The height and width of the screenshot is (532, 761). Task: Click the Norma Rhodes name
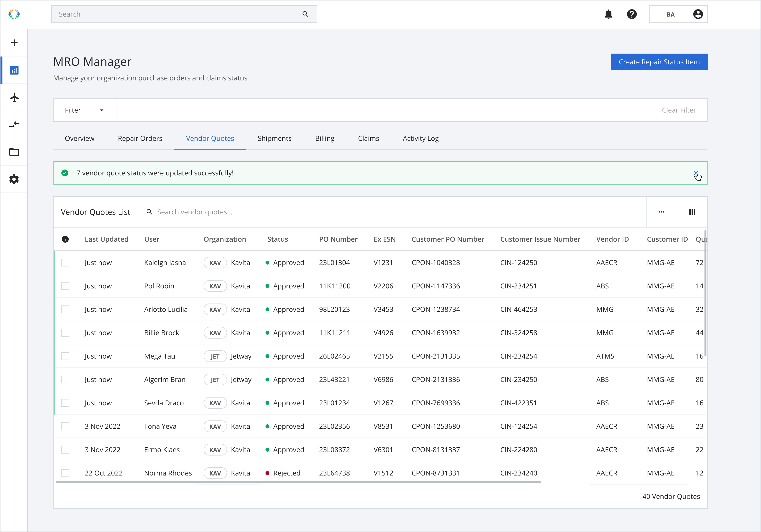click(168, 473)
